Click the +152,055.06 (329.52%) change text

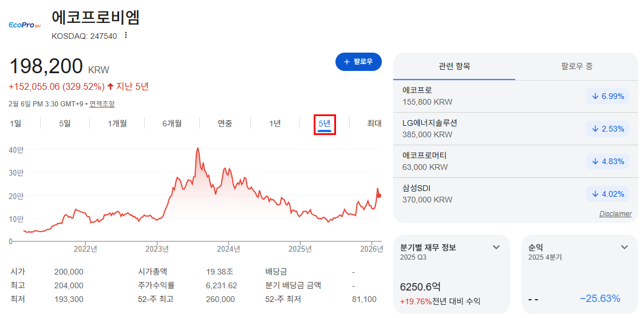click(x=57, y=86)
